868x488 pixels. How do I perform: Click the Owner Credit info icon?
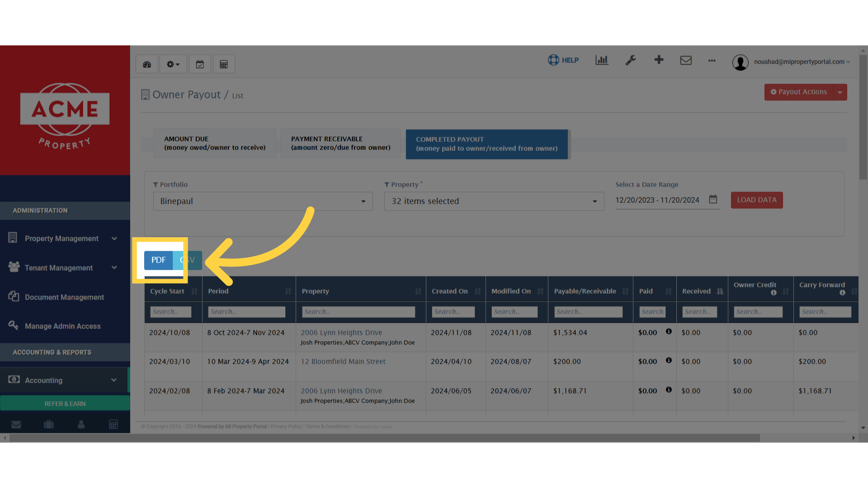pos(774,293)
